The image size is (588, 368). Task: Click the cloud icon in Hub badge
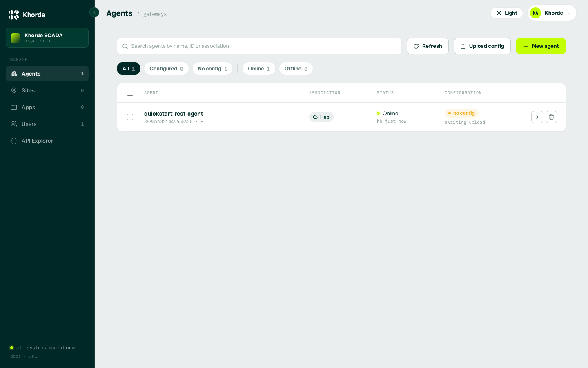315,117
